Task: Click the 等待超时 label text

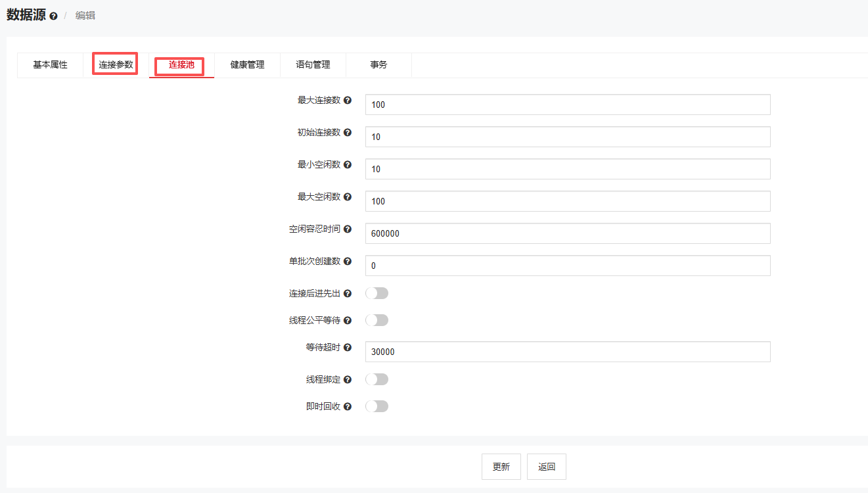Action: point(323,348)
